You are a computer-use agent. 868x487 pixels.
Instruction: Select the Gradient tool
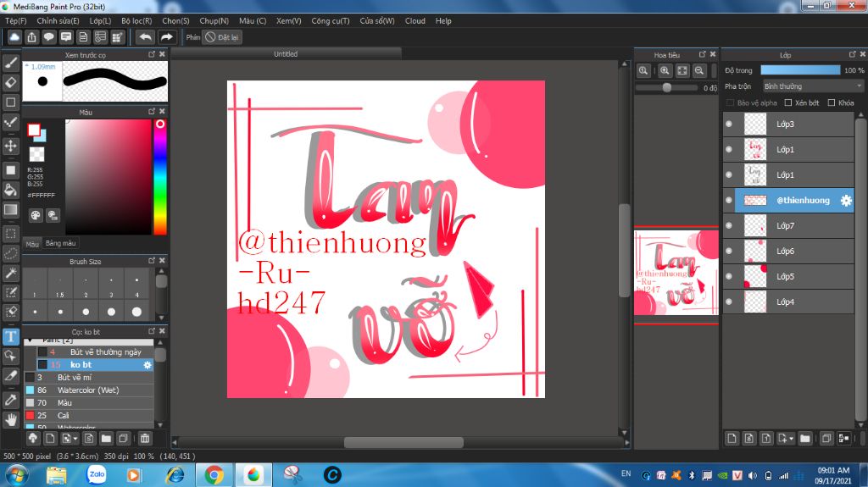click(10, 210)
